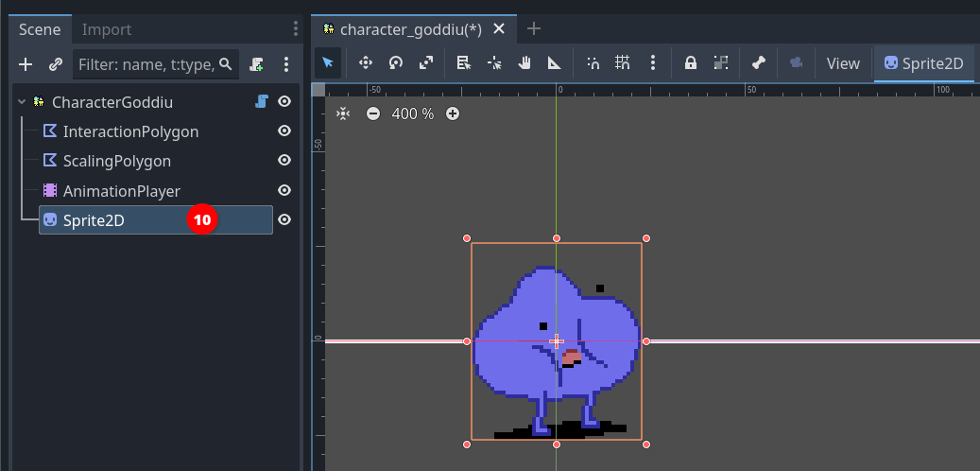
Task: Select the Sprite2D node in tree
Action: (x=156, y=220)
